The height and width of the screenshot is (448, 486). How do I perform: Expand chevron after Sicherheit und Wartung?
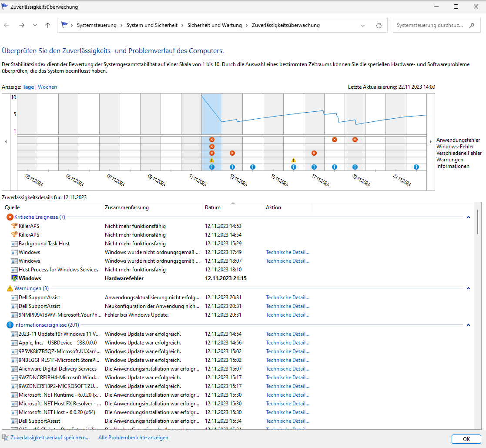click(247, 25)
